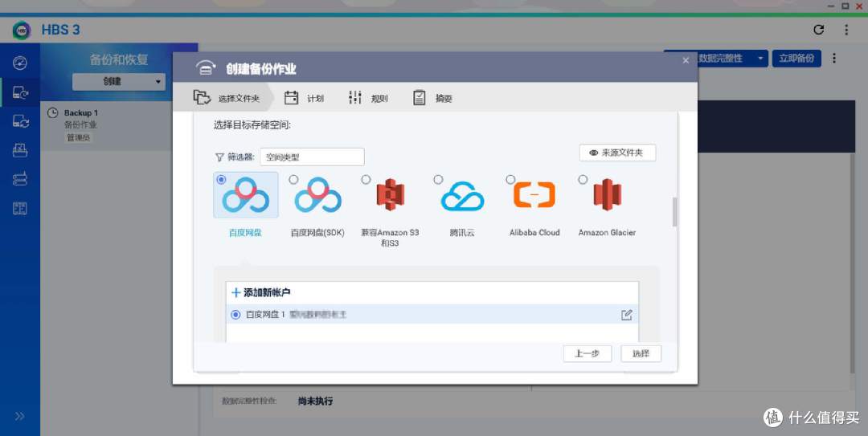This screenshot has height=436, width=868.
Task: Expand sidebar with double-chevron icon
Action: point(20,416)
